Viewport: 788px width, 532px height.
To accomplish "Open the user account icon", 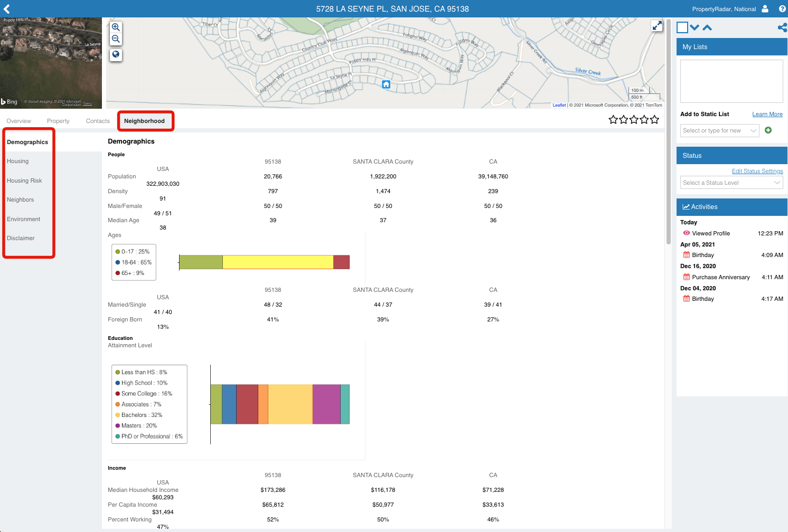I will coord(765,8).
